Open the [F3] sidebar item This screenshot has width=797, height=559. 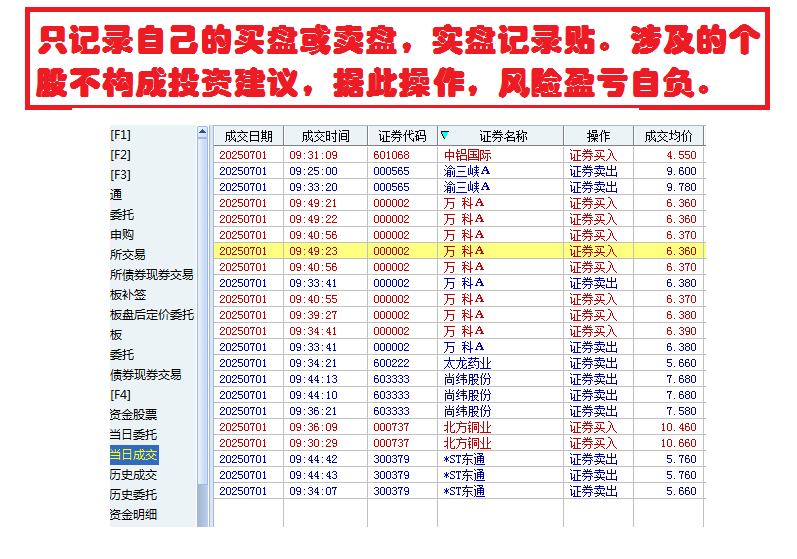point(120,175)
